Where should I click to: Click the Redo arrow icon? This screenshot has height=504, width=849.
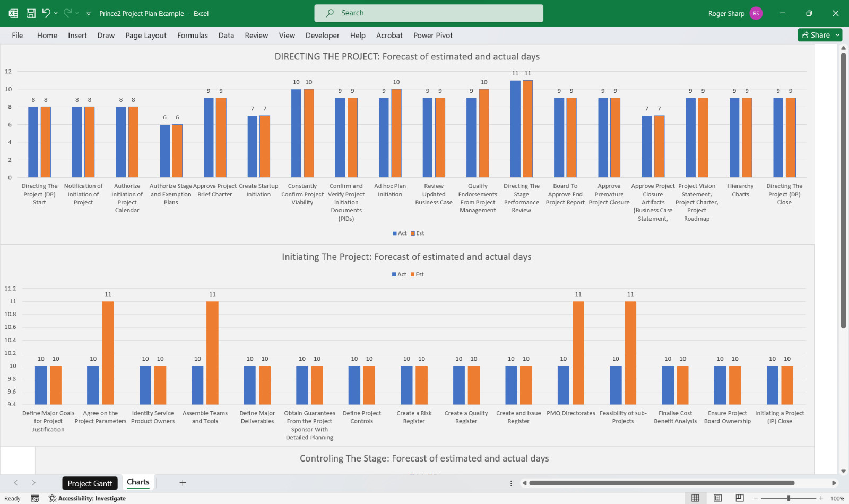click(x=67, y=13)
